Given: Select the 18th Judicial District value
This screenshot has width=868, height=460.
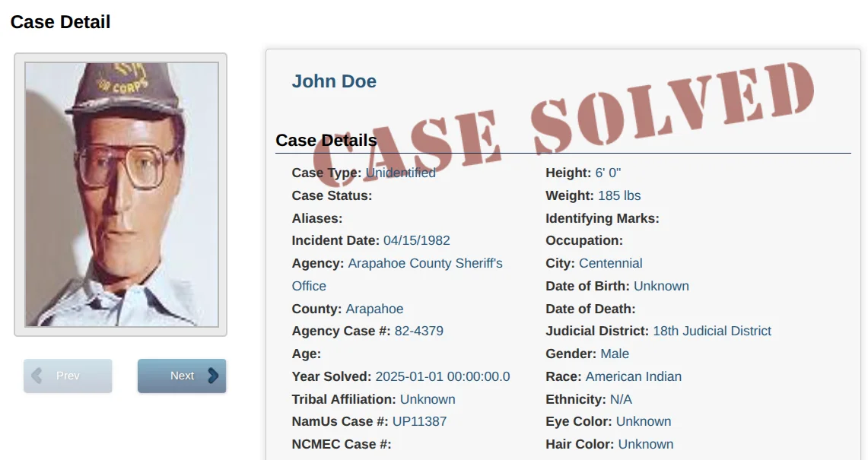Looking at the screenshot, I should coord(711,331).
